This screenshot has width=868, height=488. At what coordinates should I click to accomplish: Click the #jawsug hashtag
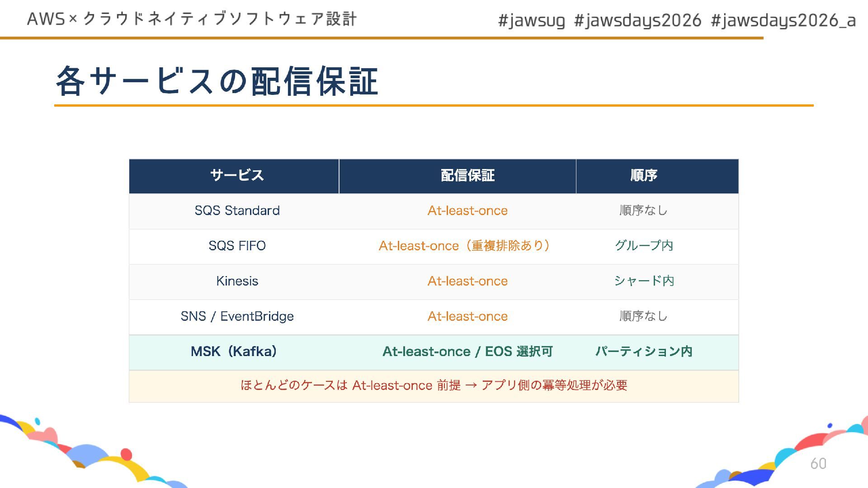pyautogui.click(x=531, y=20)
